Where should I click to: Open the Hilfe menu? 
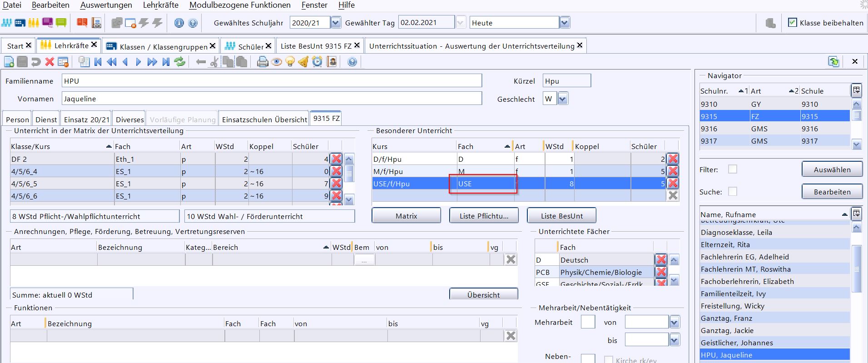(x=347, y=5)
